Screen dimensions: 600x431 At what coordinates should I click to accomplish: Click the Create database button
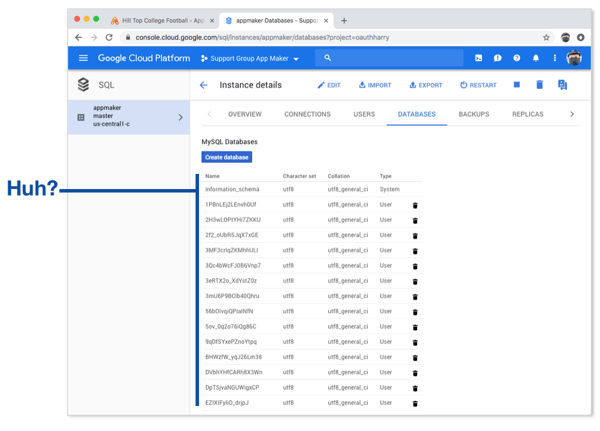click(227, 157)
